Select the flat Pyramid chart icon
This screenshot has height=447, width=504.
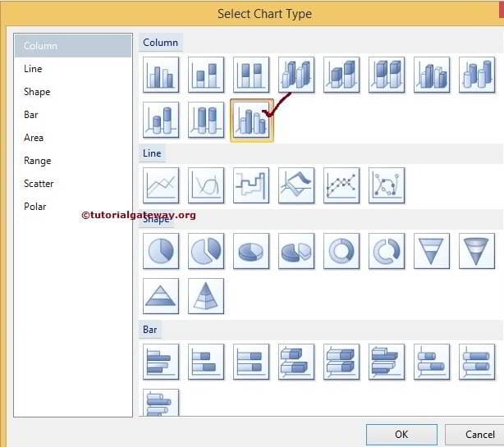161,296
